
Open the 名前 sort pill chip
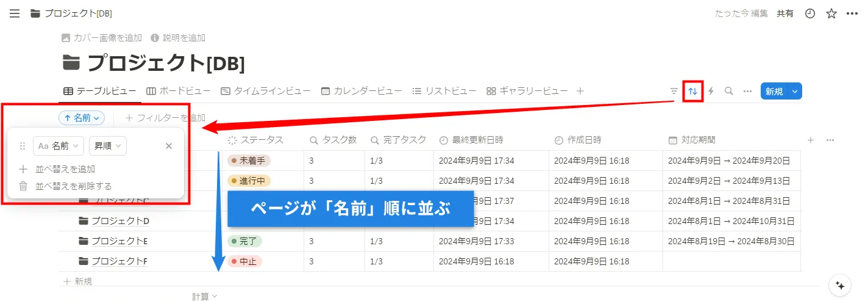[x=82, y=118]
